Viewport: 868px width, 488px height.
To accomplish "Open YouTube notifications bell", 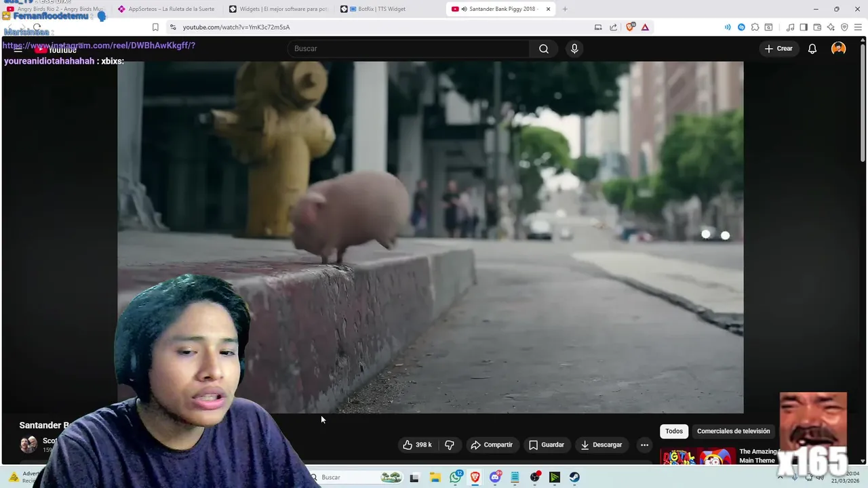I will point(812,49).
